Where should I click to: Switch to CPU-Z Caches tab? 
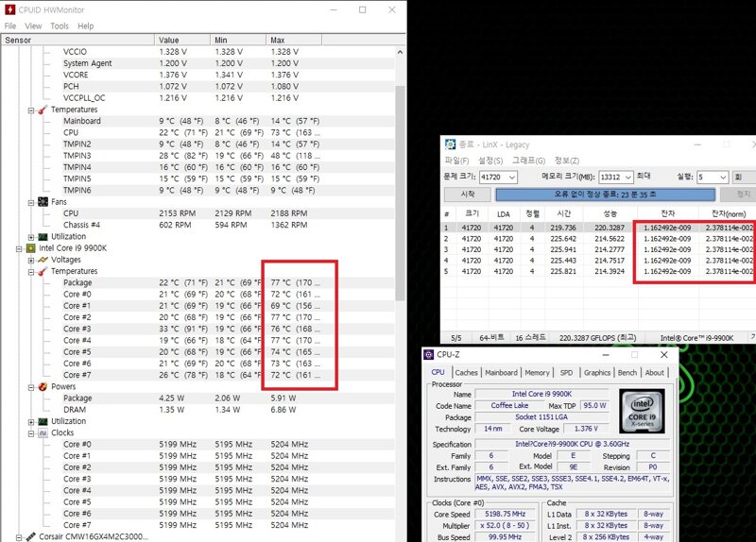coord(466,372)
